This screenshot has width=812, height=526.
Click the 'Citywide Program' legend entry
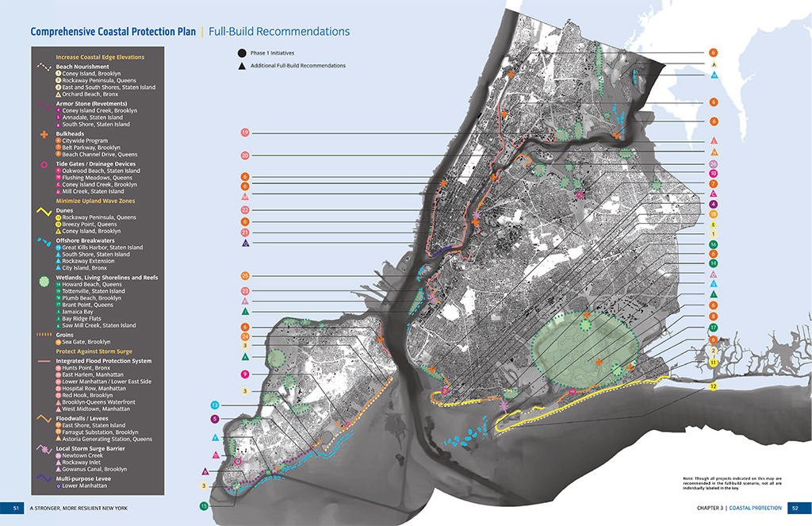(85, 140)
